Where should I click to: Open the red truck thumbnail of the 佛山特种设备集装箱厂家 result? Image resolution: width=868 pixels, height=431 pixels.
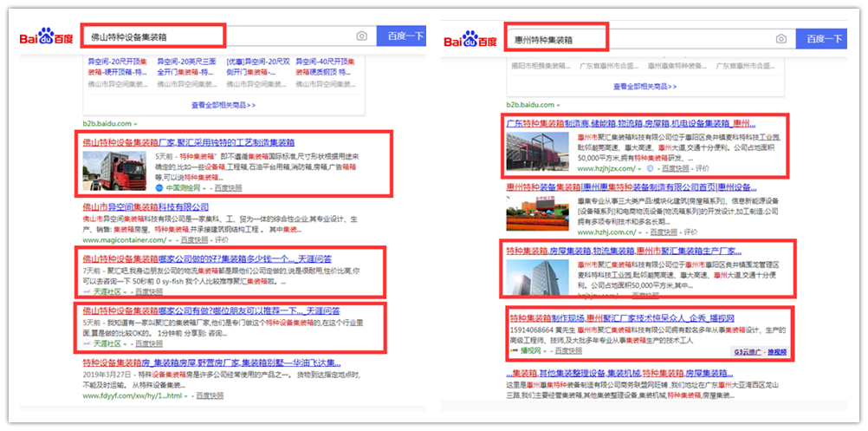pyautogui.click(x=114, y=171)
